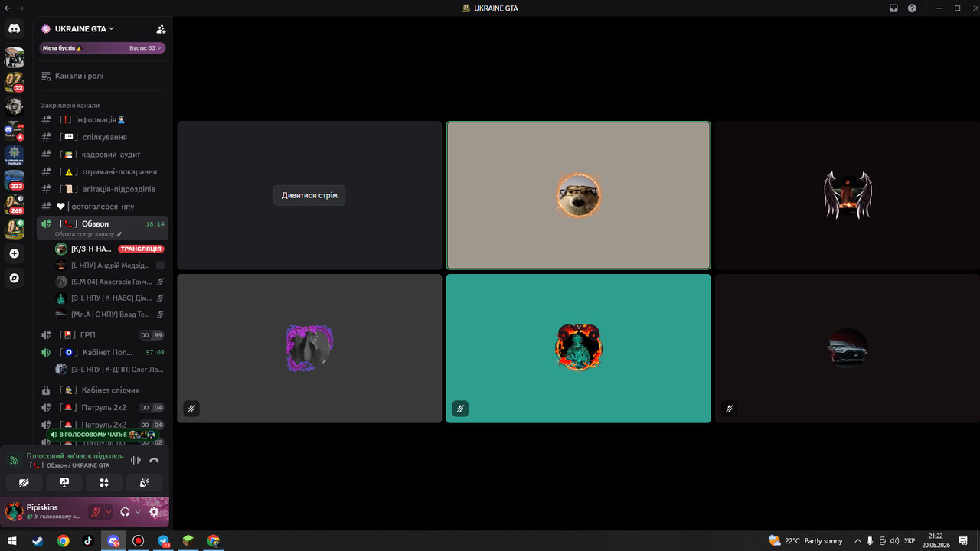The width and height of the screenshot is (980, 551).
Task: Click user [З-L НПУ | К-ДПП] Олег Ло…
Action: 109,370
